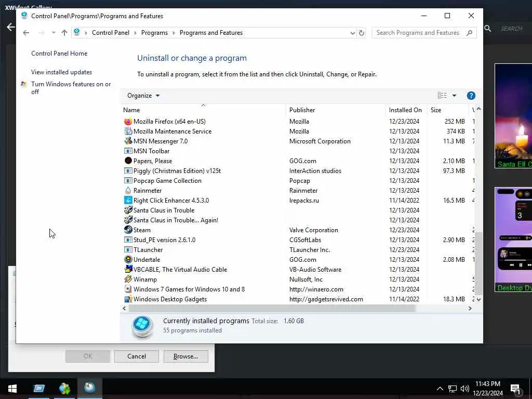The width and height of the screenshot is (532, 399).
Task: Select Valve Corporation publisher cell
Action: [313, 230]
